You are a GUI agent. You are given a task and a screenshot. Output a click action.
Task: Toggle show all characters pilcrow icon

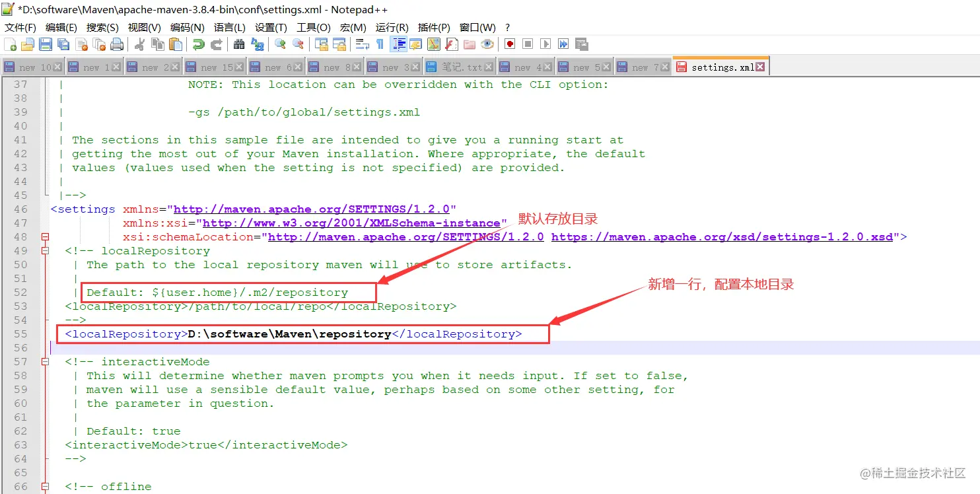coord(380,44)
